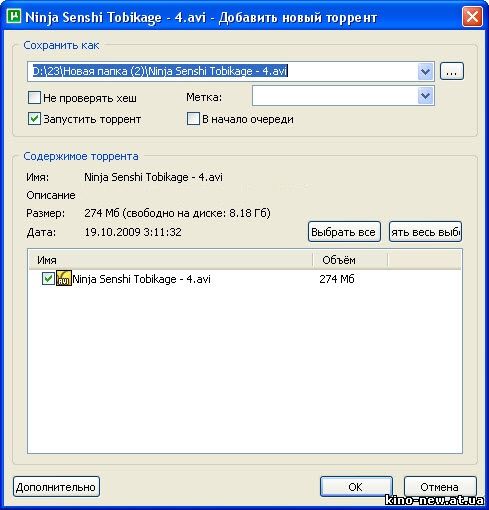
Task: Open browse folder ellipsis button
Action: [452, 71]
